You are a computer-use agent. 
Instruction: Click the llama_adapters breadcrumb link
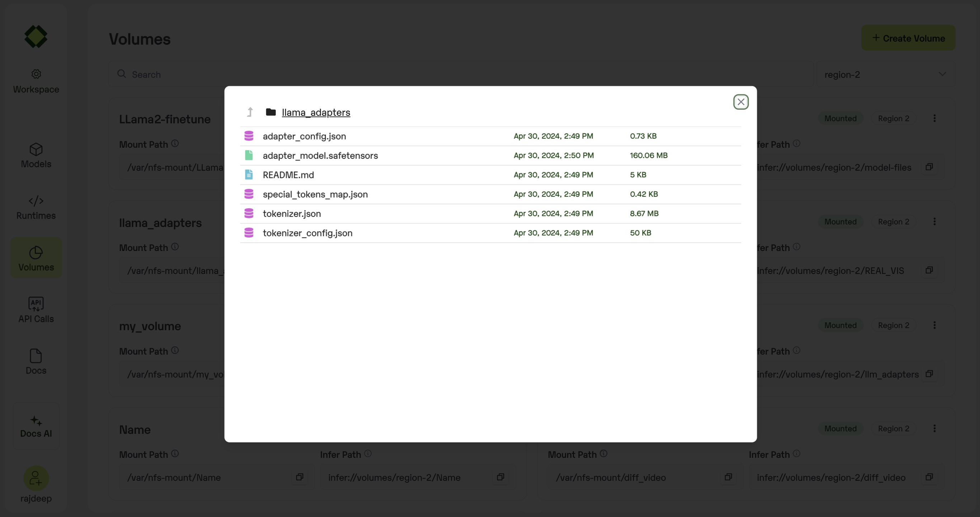coord(316,113)
